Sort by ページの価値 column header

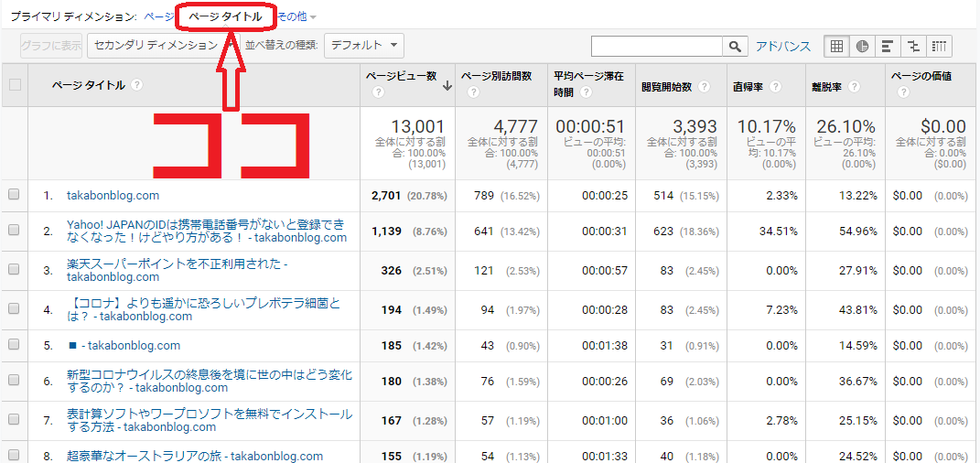[921, 76]
